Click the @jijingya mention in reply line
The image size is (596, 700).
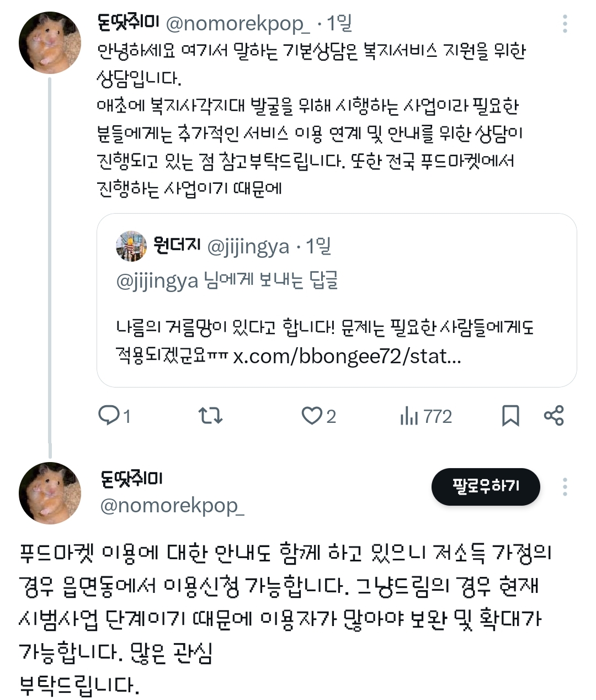click(x=157, y=281)
